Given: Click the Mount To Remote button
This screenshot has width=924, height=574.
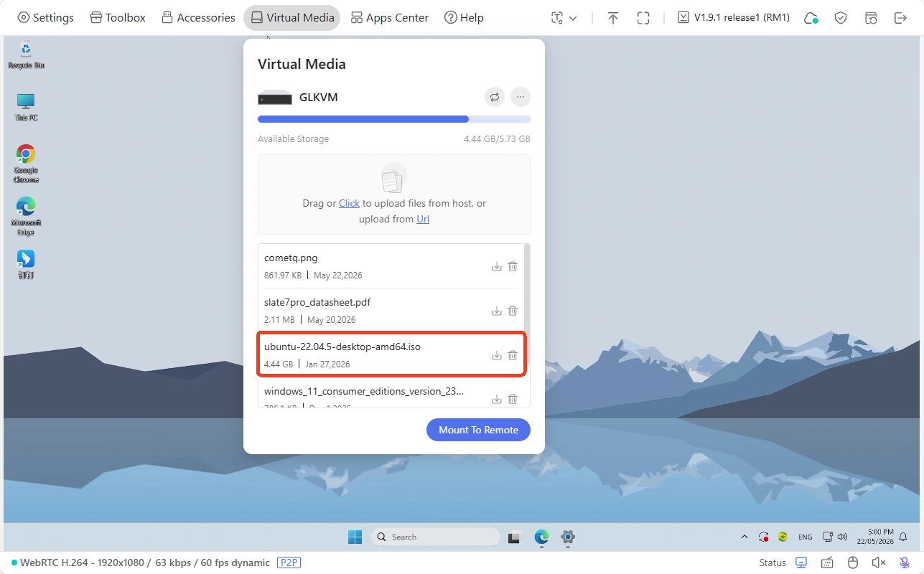Looking at the screenshot, I should pos(478,430).
